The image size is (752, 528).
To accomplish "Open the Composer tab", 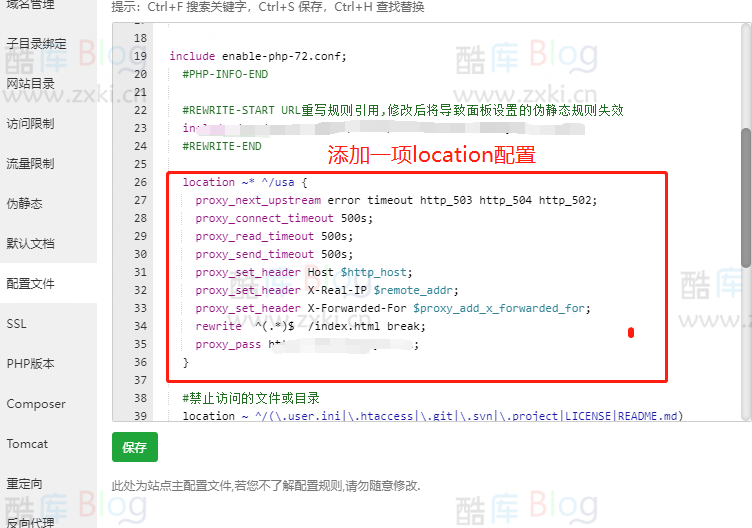I will [x=36, y=404].
